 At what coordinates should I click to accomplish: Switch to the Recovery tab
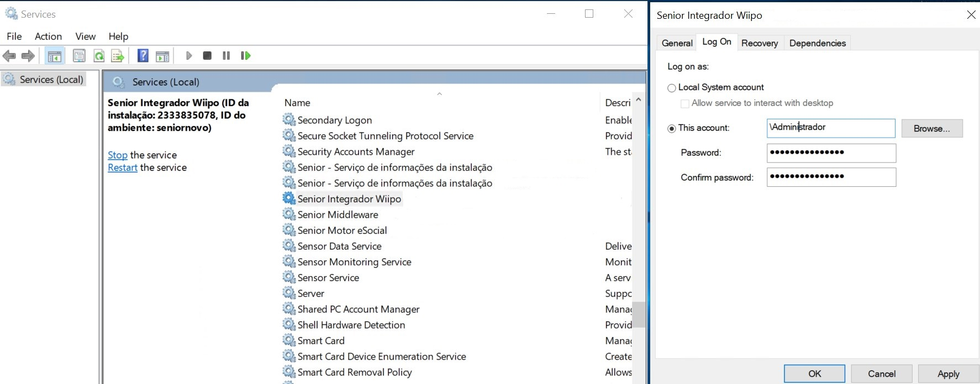[759, 43]
